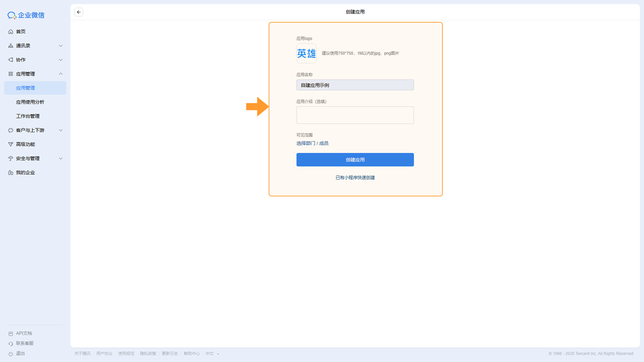Expand the 客户与上下游 chevron

click(61, 130)
